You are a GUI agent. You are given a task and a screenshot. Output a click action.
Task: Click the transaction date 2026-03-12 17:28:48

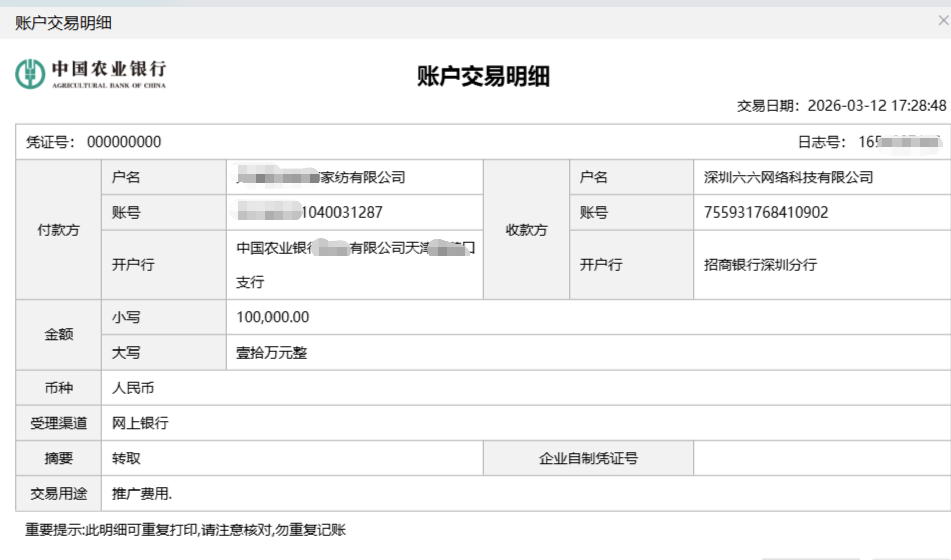pos(876,106)
